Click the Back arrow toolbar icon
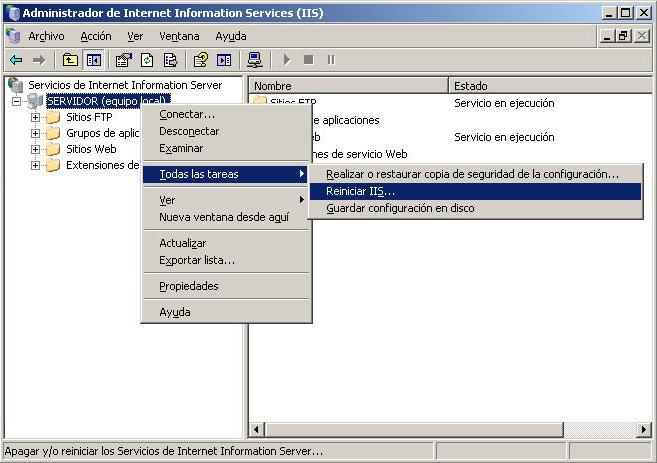Screen dimensions: 657x463 coord(16,60)
